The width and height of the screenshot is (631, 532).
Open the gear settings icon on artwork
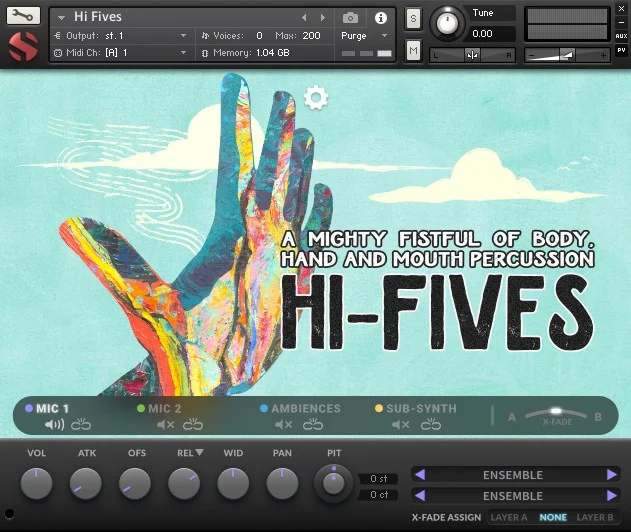[316, 97]
